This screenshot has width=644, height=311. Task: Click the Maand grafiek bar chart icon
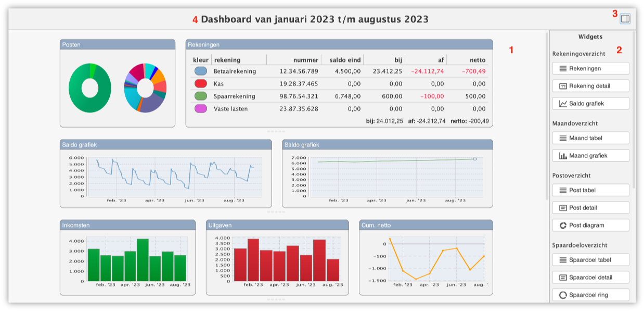coord(562,156)
